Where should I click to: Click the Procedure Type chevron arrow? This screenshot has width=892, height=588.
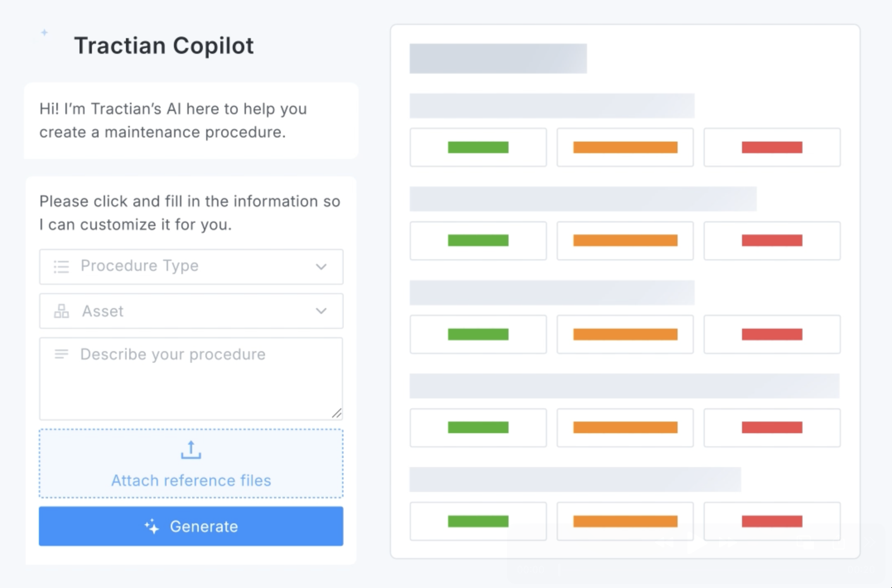coord(321,267)
